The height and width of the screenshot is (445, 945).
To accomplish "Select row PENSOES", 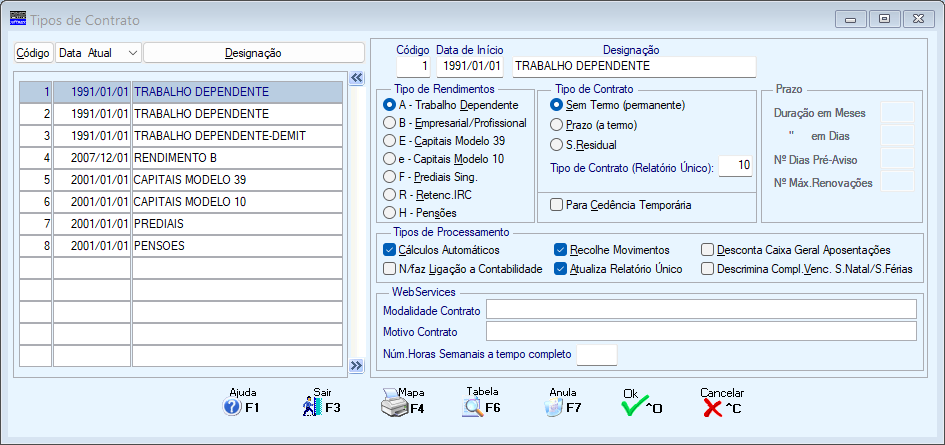I will coord(181,246).
